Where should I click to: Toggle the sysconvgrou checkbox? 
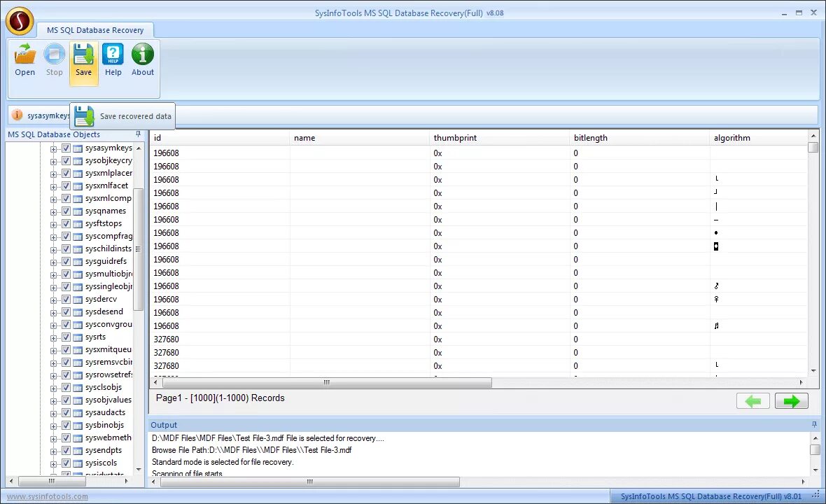coord(66,324)
